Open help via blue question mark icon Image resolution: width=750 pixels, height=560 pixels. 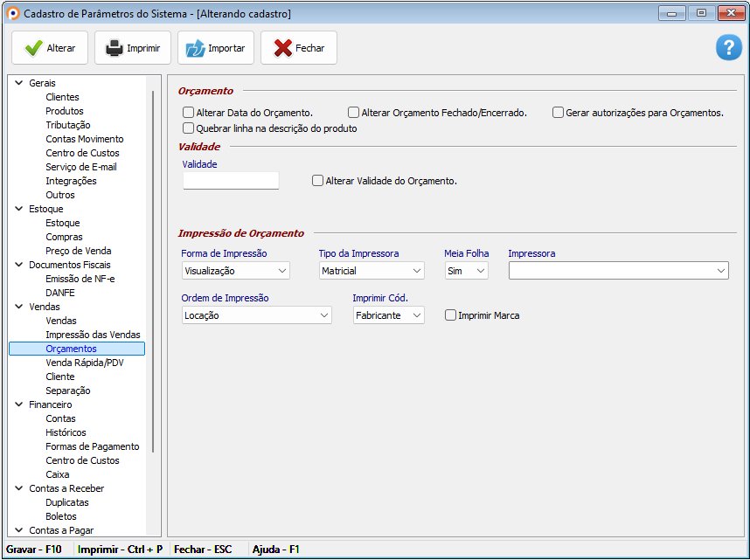(x=728, y=48)
